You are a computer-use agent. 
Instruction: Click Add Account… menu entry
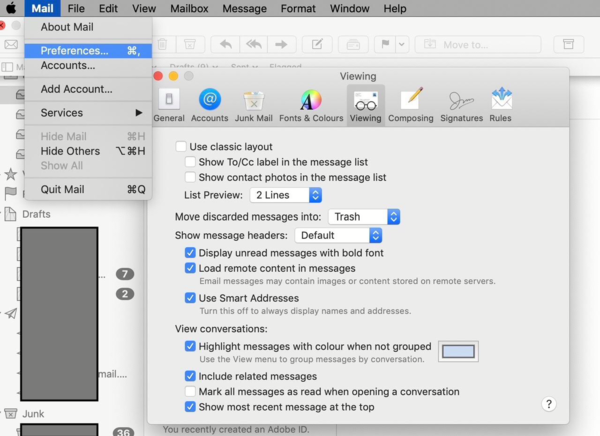[77, 89]
